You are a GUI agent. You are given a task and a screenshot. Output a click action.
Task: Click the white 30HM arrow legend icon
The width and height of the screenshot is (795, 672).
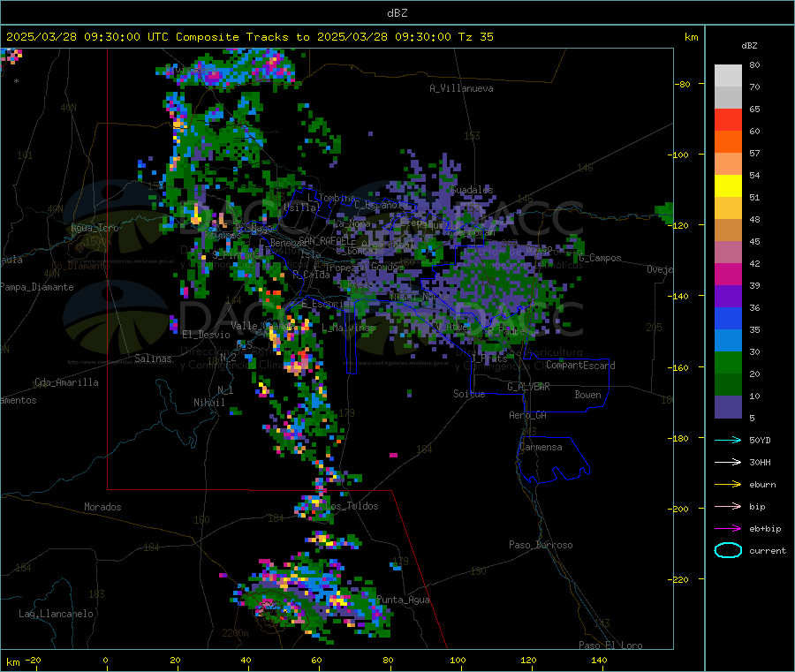click(x=728, y=462)
